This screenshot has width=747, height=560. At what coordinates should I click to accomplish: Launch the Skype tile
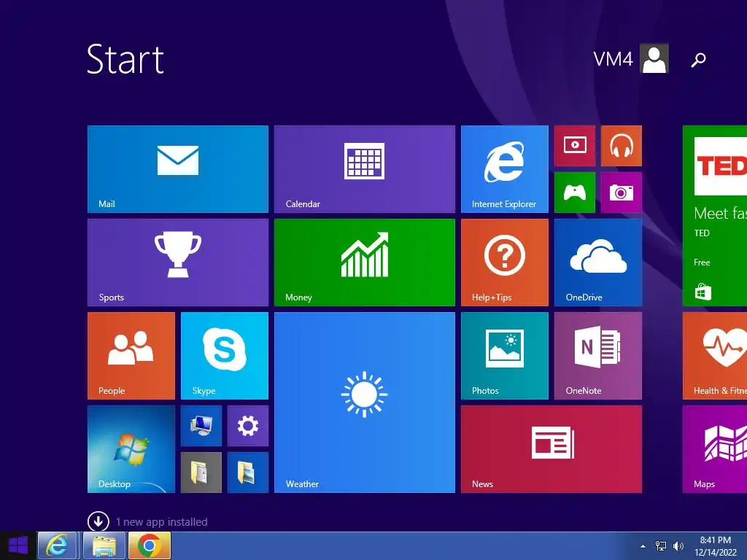(225, 356)
